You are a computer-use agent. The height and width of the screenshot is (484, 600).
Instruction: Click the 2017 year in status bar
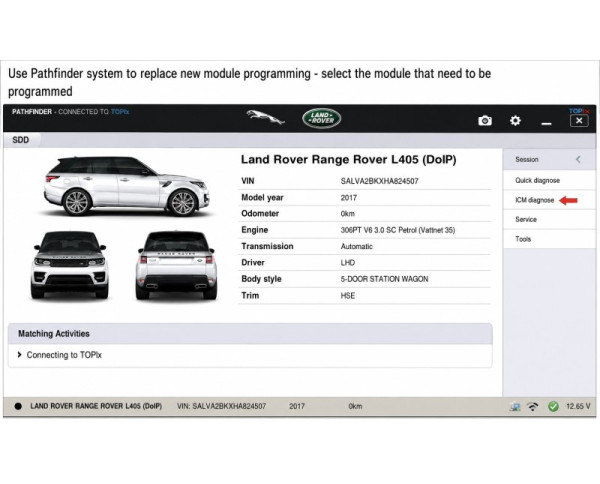(x=297, y=406)
